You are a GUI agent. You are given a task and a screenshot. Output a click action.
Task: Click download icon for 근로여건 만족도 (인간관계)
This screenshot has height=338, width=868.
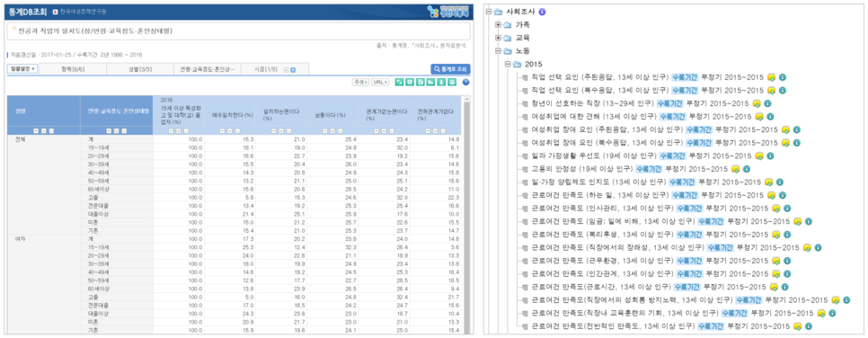coord(775,273)
